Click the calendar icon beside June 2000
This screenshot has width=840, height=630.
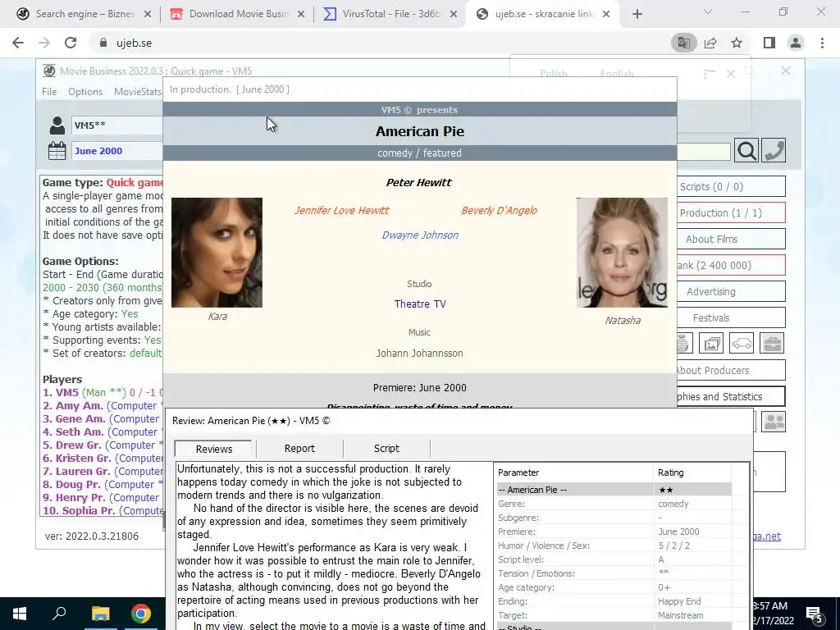(x=57, y=151)
